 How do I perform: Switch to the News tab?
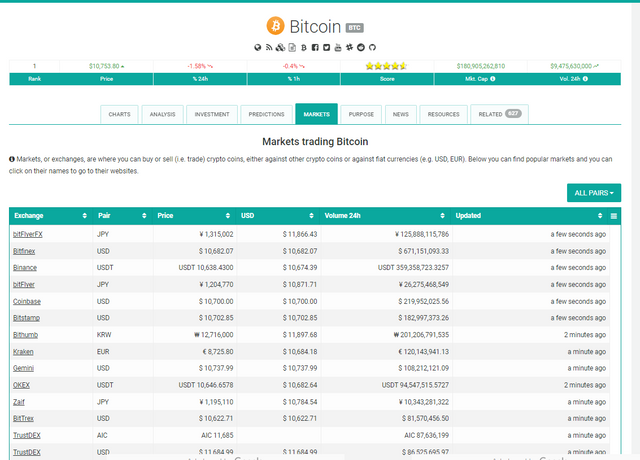point(400,114)
